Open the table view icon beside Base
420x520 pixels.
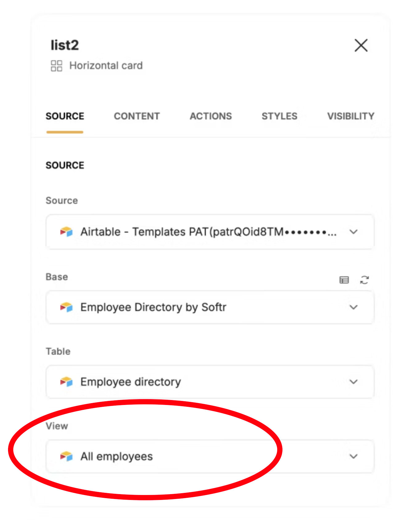[344, 280]
